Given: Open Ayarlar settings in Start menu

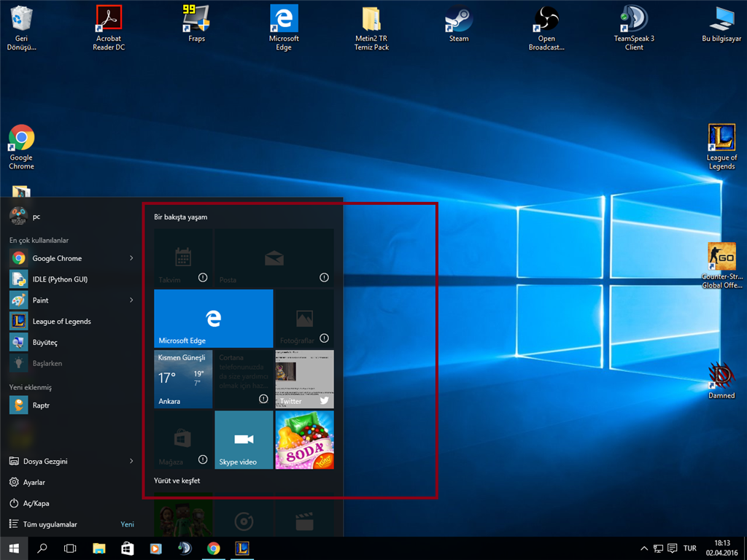Looking at the screenshot, I should pyautogui.click(x=71, y=482).
